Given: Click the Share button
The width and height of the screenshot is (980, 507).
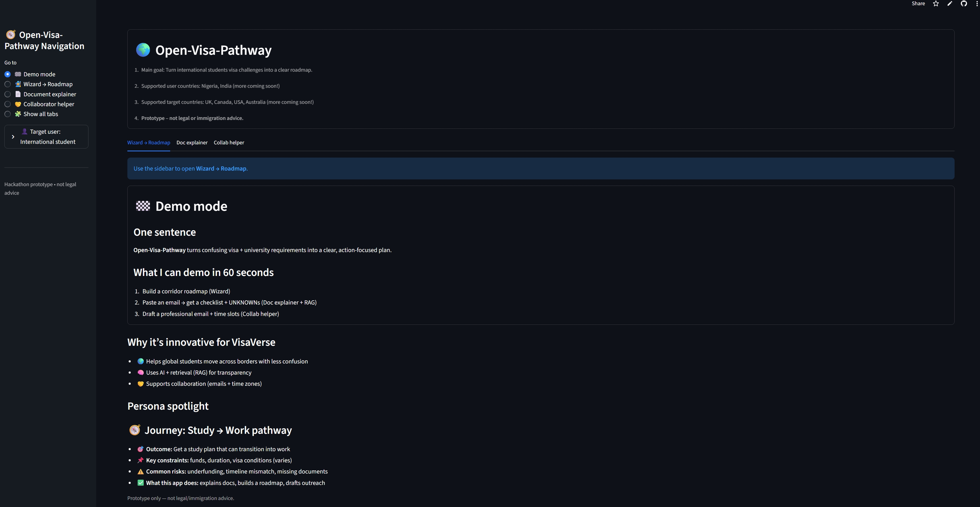Looking at the screenshot, I should point(918,4).
